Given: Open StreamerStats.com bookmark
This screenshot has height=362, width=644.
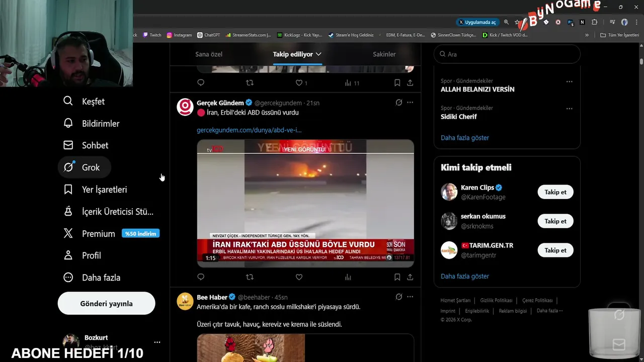Looking at the screenshot, I should pos(248,35).
